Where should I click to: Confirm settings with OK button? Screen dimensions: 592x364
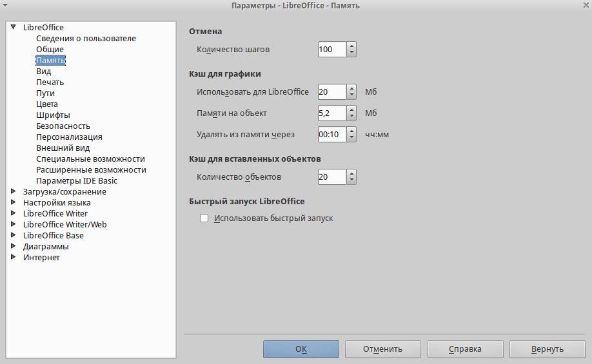click(x=301, y=349)
